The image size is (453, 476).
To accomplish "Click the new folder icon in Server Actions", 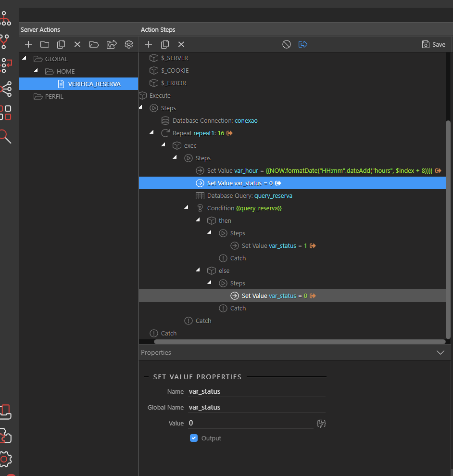I will (x=45, y=44).
